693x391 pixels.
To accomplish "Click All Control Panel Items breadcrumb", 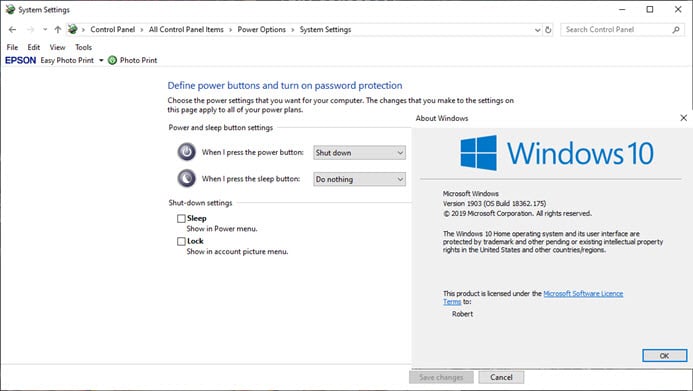I will click(x=186, y=30).
